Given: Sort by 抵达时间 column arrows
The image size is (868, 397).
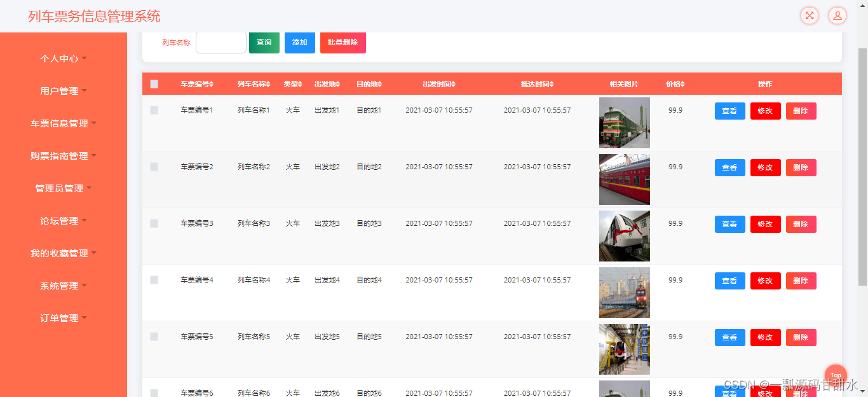Looking at the screenshot, I should pyautogui.click(x=552, y=84).
